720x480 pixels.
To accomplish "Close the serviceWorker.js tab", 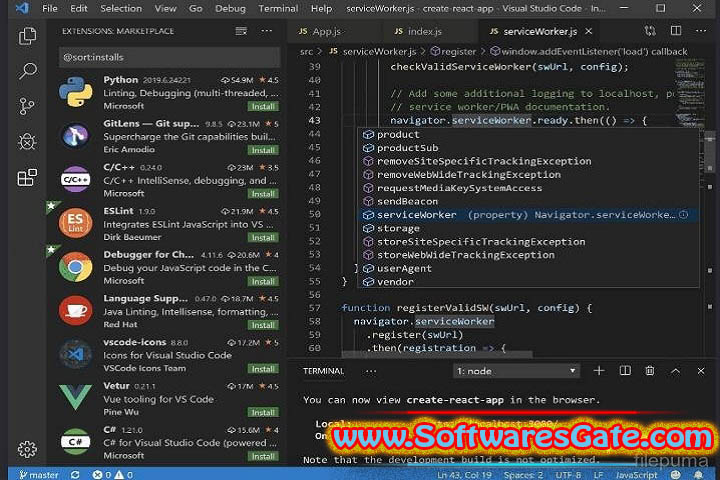I will click(x=589, y=31).
